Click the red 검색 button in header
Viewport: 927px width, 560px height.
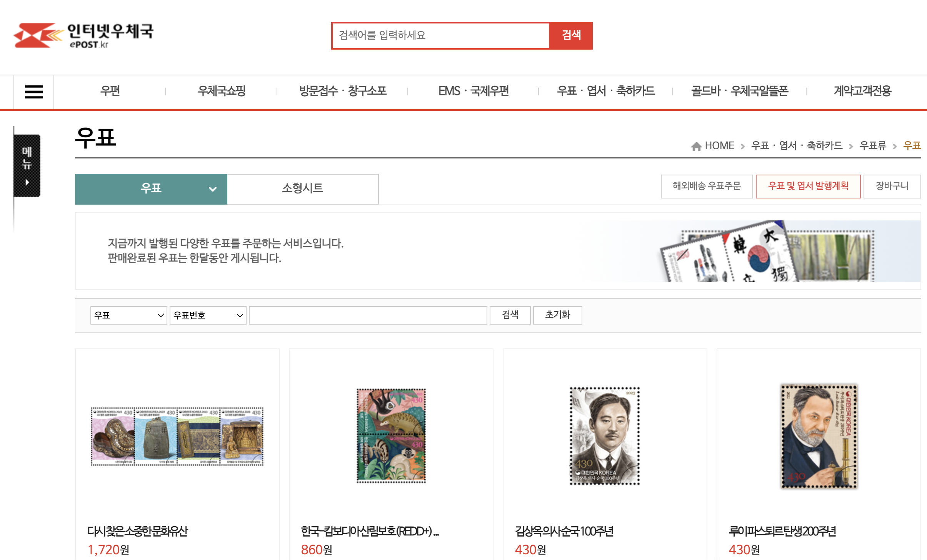pos(571,35)
